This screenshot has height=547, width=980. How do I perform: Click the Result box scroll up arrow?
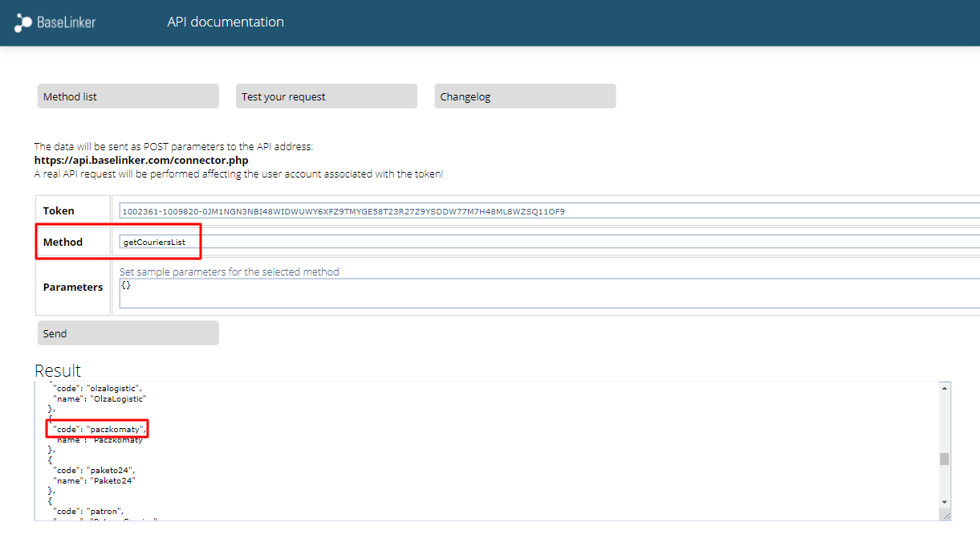click(945, 388)
